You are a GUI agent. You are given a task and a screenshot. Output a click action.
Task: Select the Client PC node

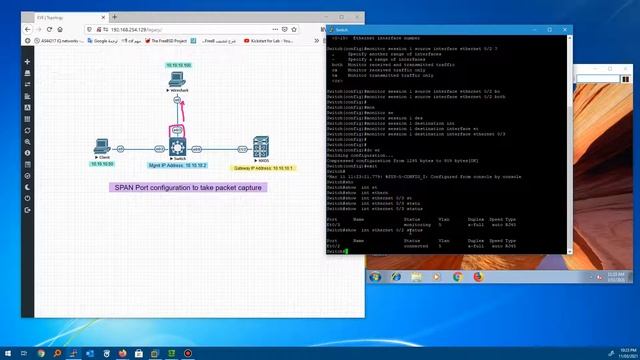pos(102,147)
